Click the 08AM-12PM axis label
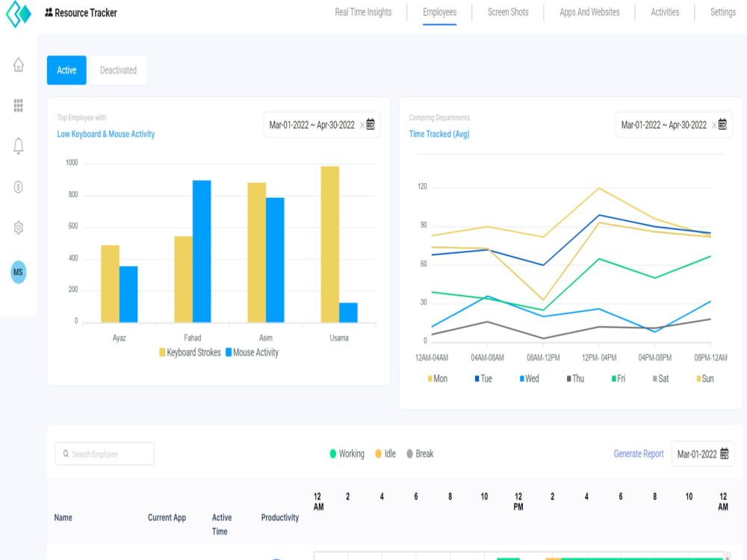 pos(543,358)
